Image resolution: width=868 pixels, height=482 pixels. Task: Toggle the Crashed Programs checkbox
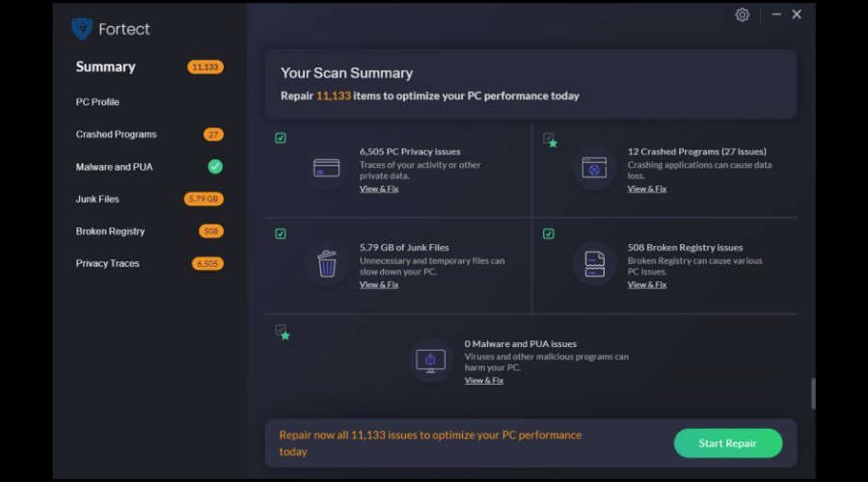tap(549, 138)
